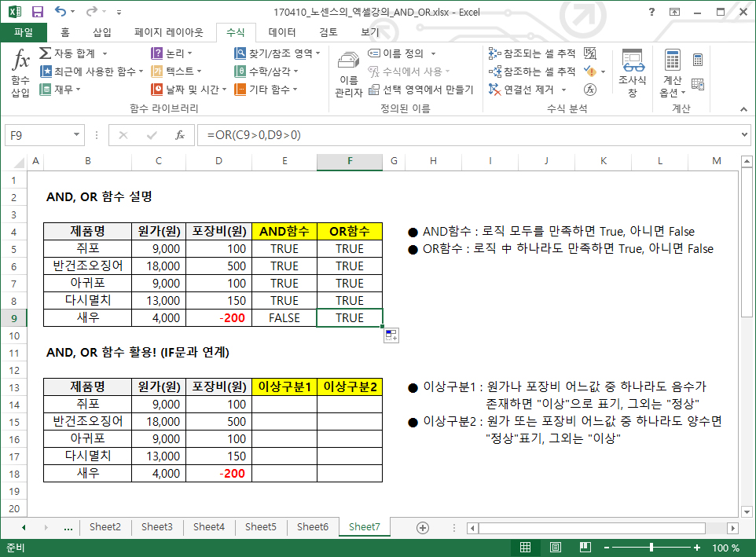Image resolution: width=756 pixels, height=557 pixels.
Task: Open the Name Manager (이름 관리자)
Action: 349,73
